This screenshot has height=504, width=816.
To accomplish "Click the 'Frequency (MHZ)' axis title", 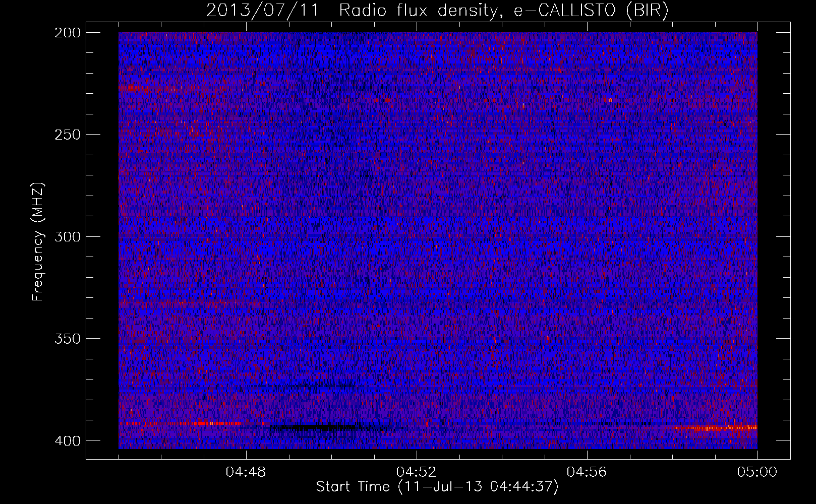I will (x=38, y=241).
